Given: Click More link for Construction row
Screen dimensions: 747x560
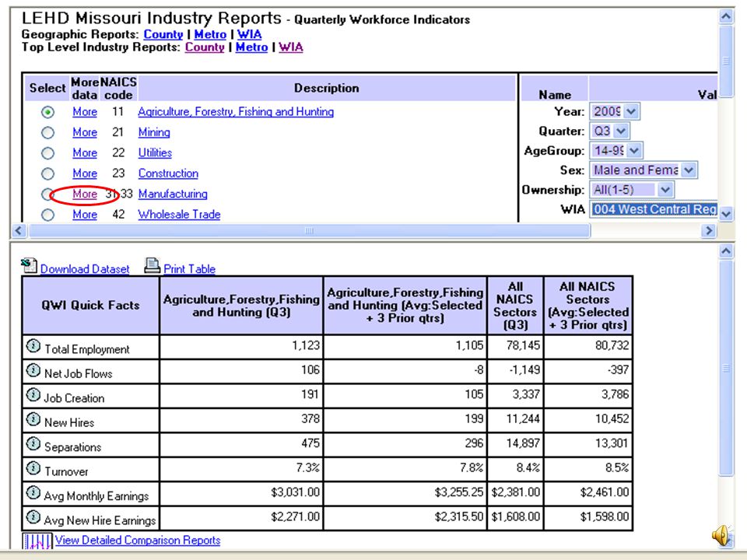Looking at the screenshot, I should click(x=85, y=173).
